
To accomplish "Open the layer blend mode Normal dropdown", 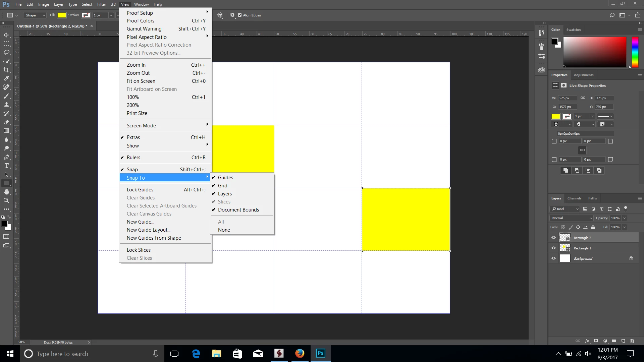I will click(572, 218).
